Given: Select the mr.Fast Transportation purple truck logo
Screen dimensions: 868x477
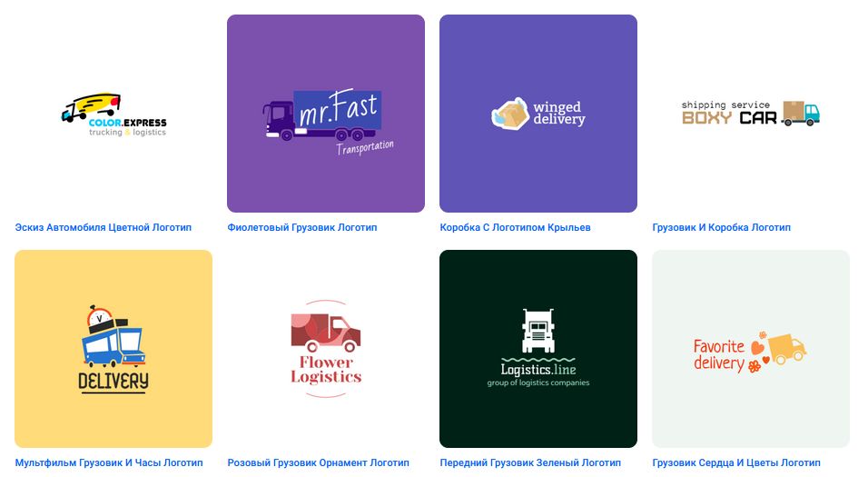Looking at the screenshot, I should (326, 114).
